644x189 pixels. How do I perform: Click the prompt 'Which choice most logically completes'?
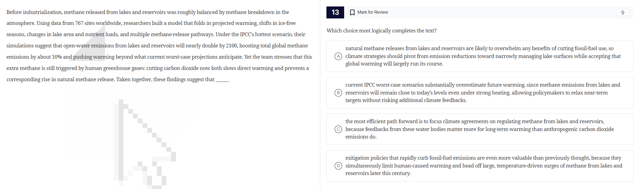click(381, 31)
